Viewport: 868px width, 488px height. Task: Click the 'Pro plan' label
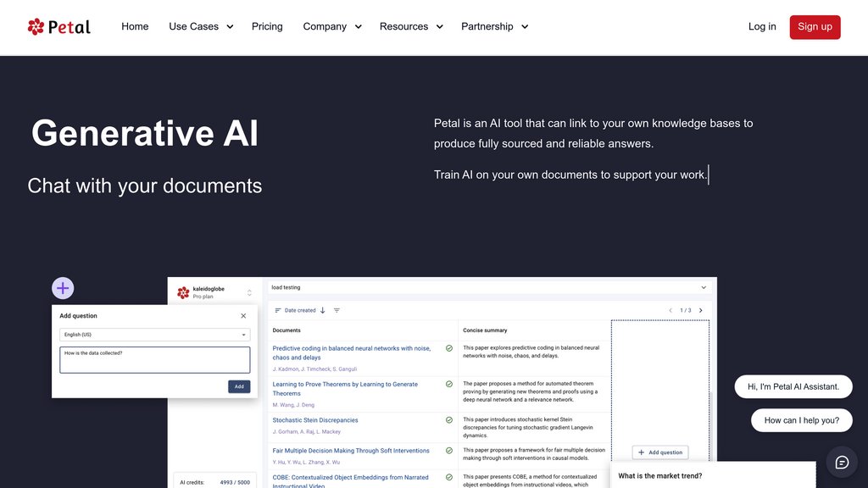[203, 297]
